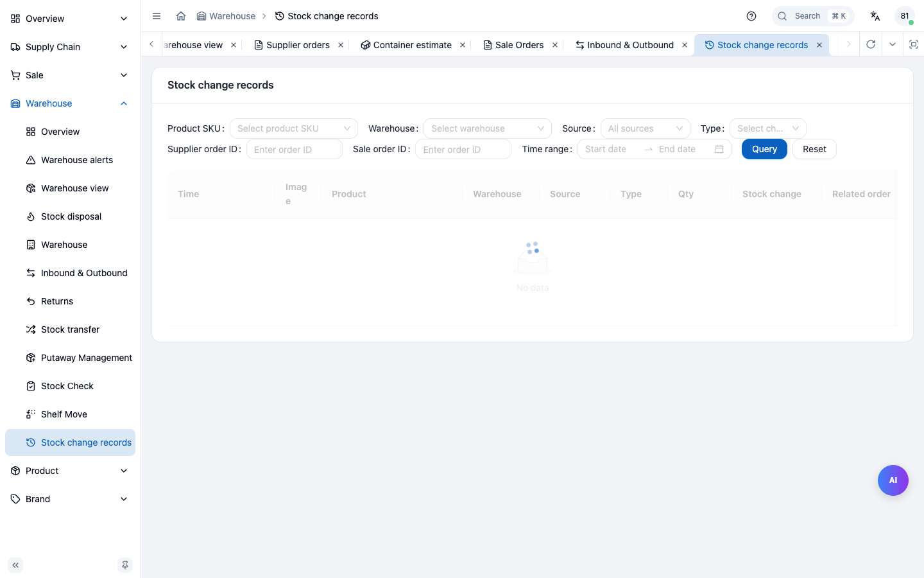Click the Query button
Viewport: 924px width, 578px height.
764,149
